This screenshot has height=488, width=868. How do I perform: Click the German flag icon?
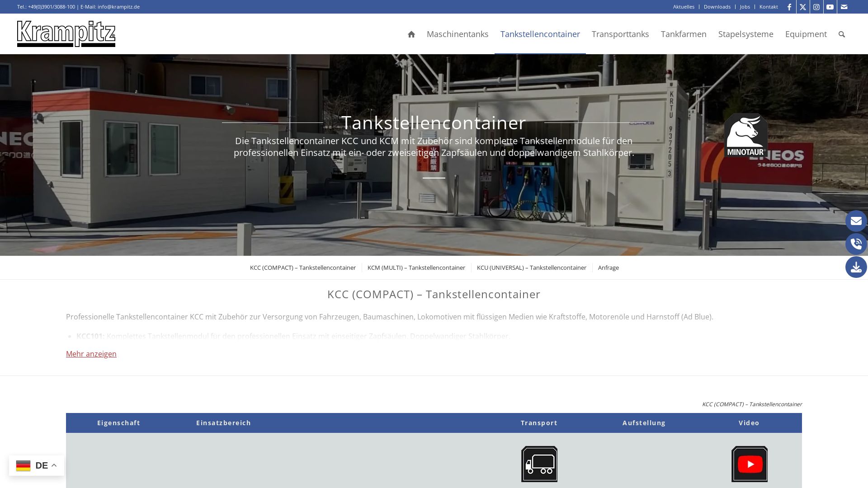pos(23,465)
